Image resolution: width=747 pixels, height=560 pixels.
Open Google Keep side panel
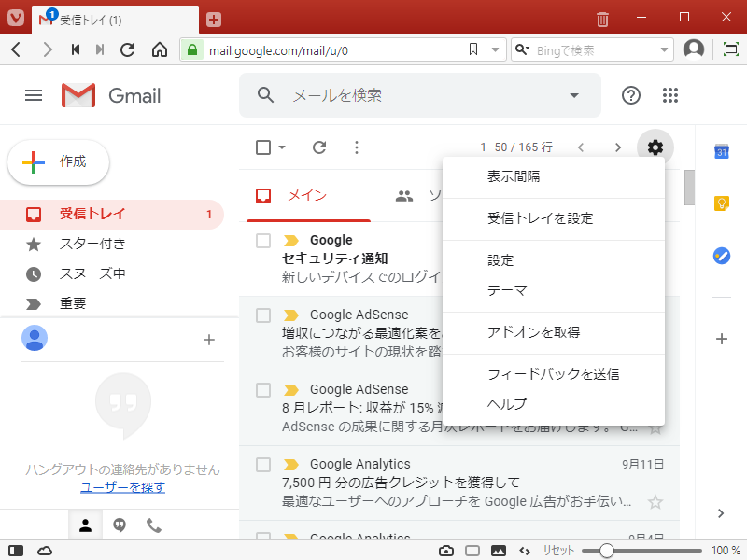(722, 203)
